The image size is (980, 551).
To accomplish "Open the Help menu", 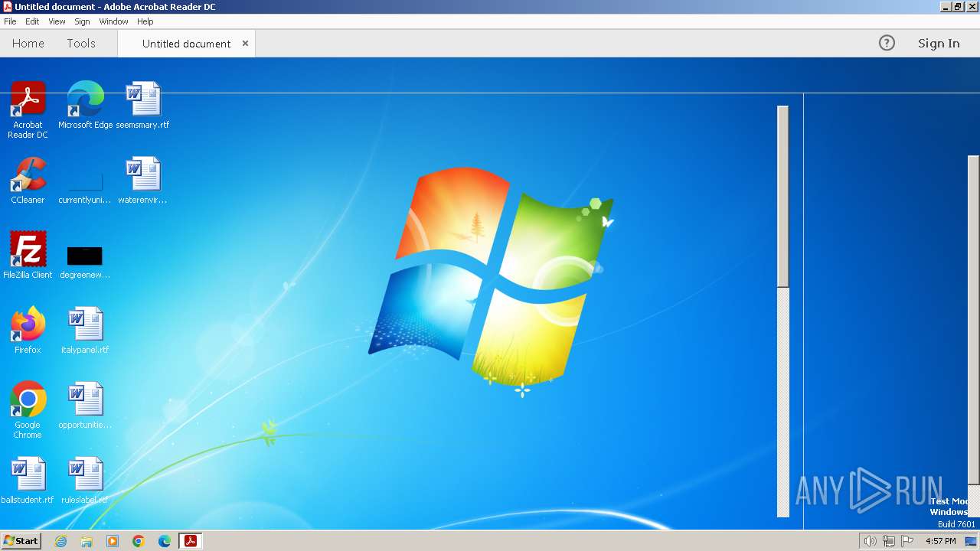I will pos(145,21).
